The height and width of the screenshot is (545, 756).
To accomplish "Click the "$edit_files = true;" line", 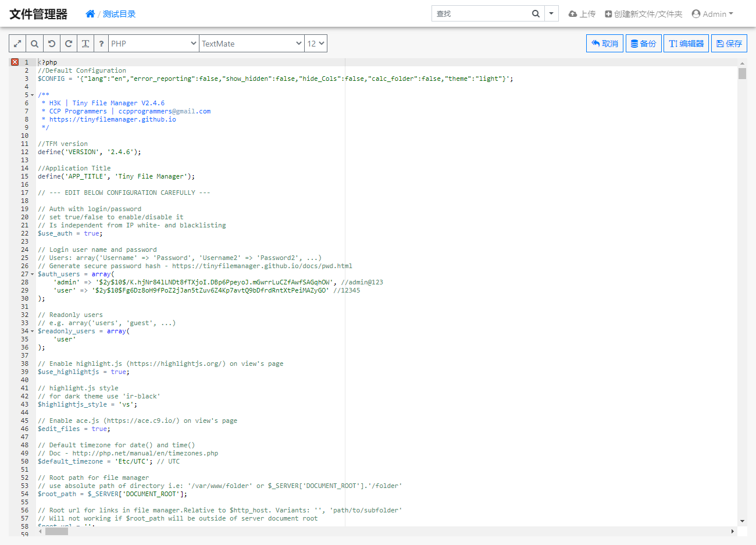I will 74,429.
